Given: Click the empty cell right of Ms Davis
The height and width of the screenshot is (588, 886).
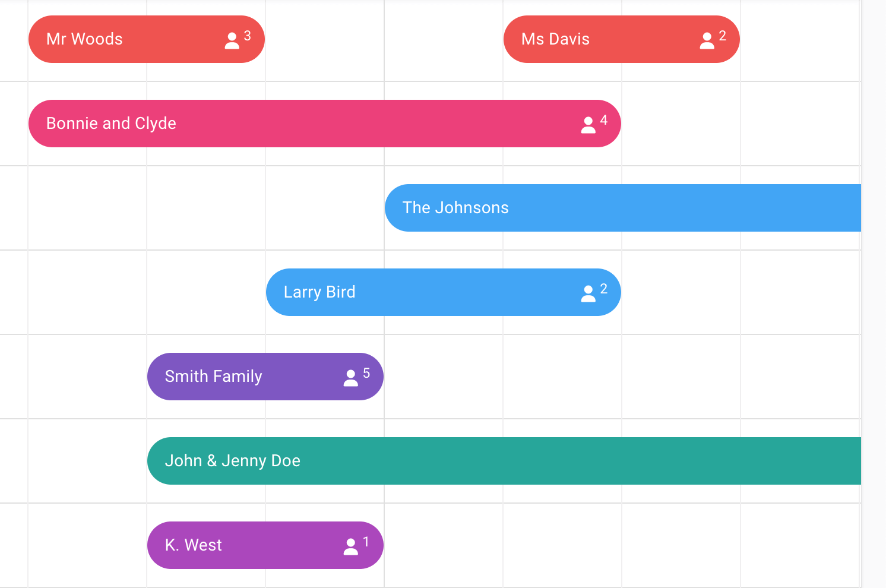Looking at the screenshot, I should tap(800, 39).
